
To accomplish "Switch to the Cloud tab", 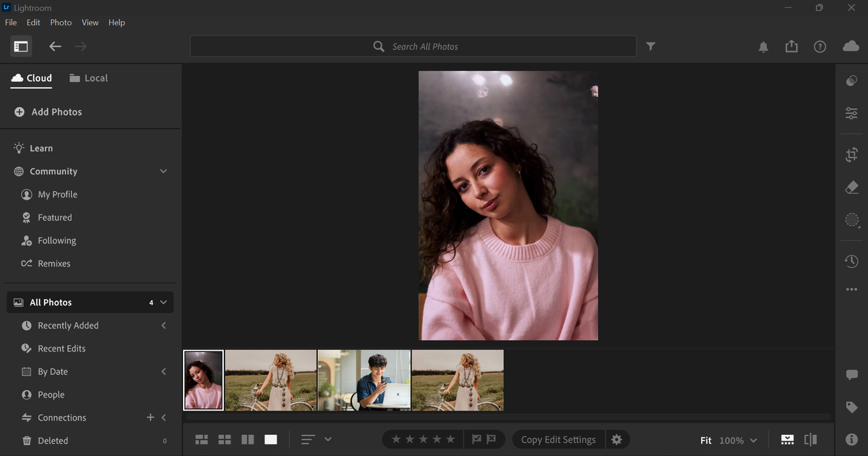I will [x=31, y=78].
